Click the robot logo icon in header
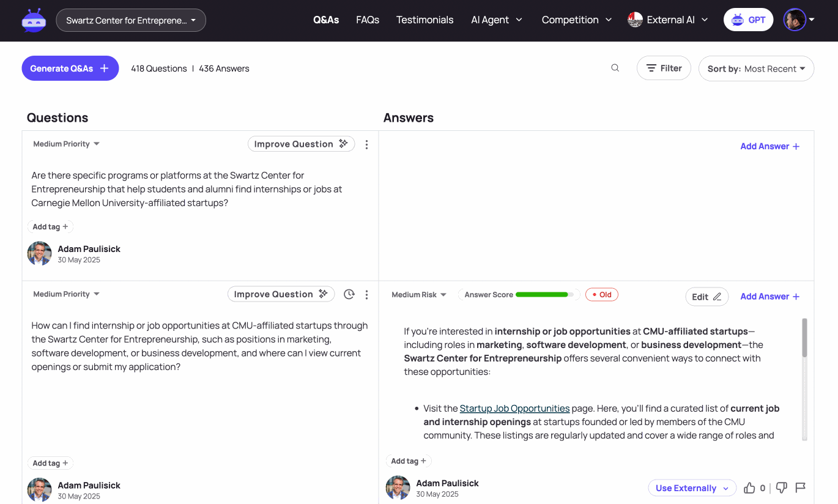Viewport: 838px width, 504px height. (34, 20)
